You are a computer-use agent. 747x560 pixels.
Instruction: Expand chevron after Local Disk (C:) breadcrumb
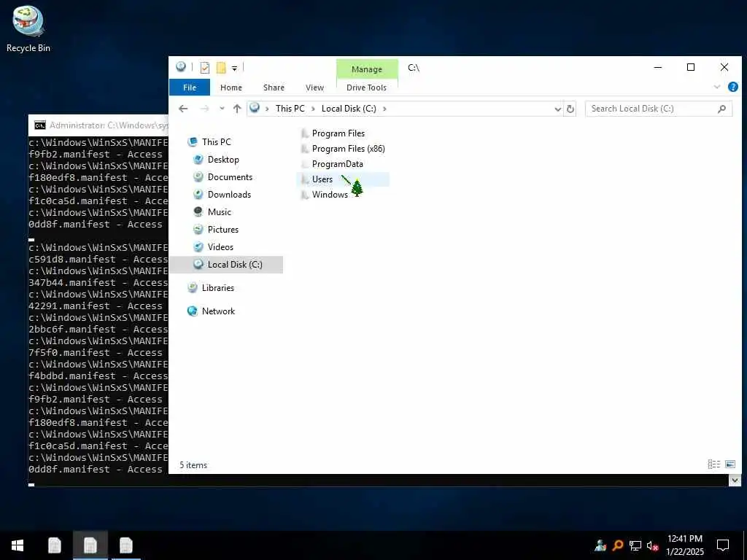coord(384,109)
